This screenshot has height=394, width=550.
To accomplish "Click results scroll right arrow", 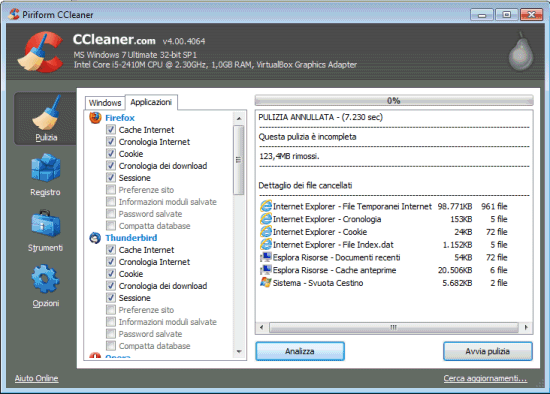I will pos(526,327).
